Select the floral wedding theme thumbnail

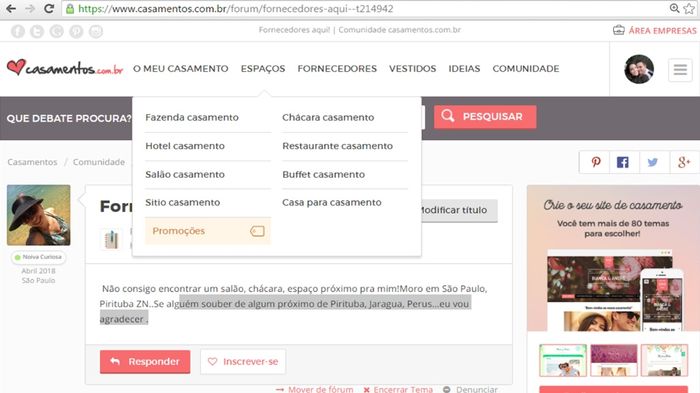pyautogui.click(x=664, y=360)
